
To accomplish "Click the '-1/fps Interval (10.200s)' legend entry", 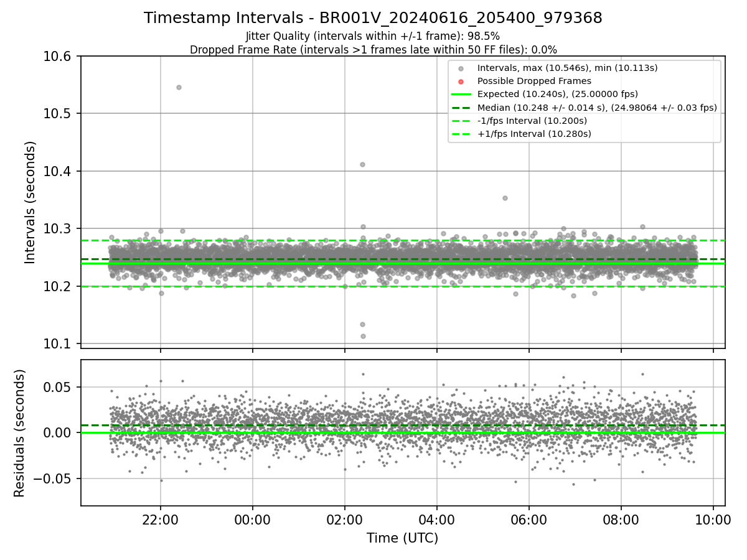I will pos(532,120).
